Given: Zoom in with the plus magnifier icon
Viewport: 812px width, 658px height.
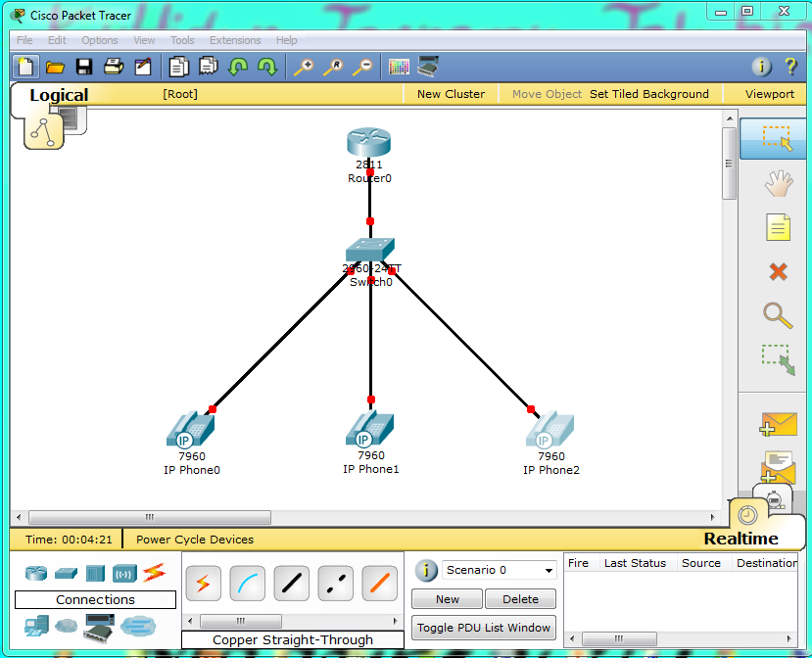Looking at the screenshot, I should [x=304, y=68].
